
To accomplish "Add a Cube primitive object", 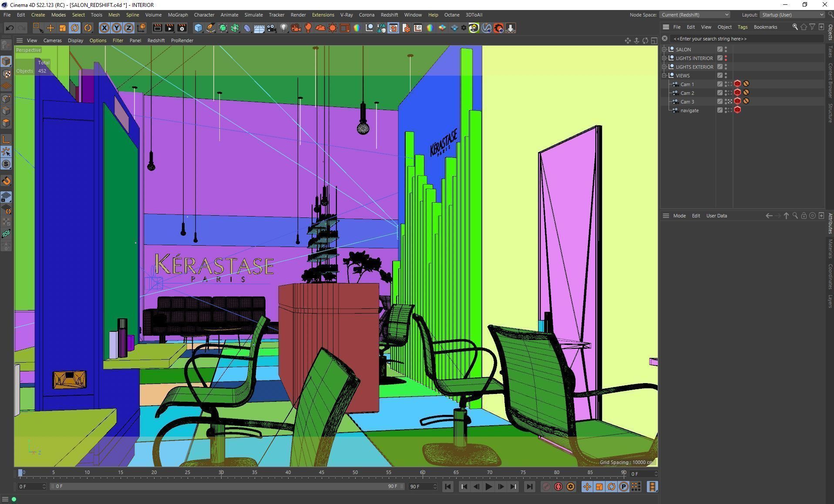I will tap(198, 28).
